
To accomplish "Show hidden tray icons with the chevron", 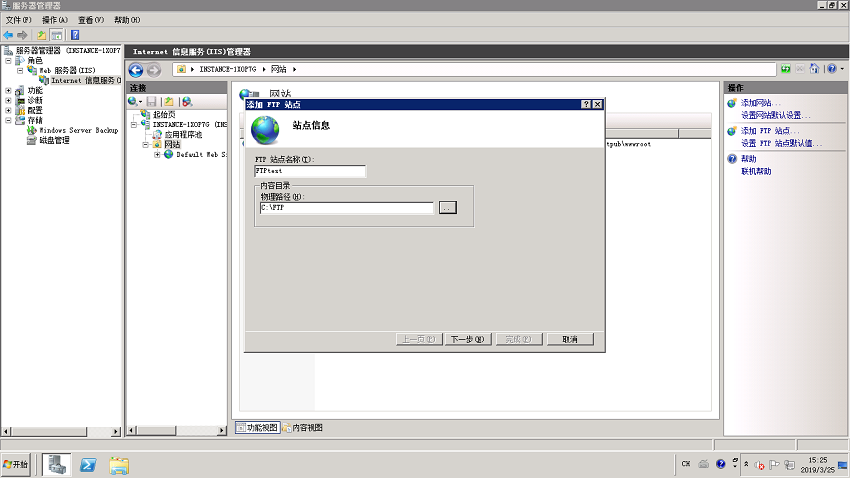I will click(x=746, y=464).
